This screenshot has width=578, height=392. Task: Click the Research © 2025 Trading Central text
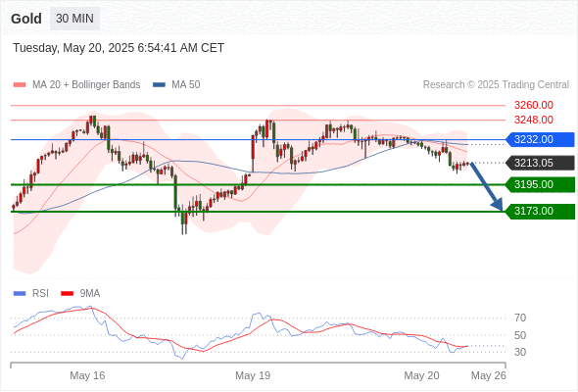496,85
